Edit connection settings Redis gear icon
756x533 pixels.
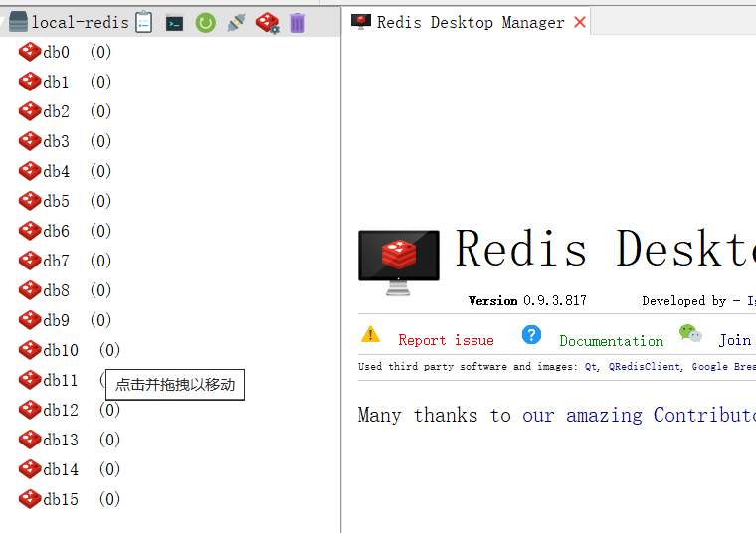pyautogui.click(x=268, y=23)
